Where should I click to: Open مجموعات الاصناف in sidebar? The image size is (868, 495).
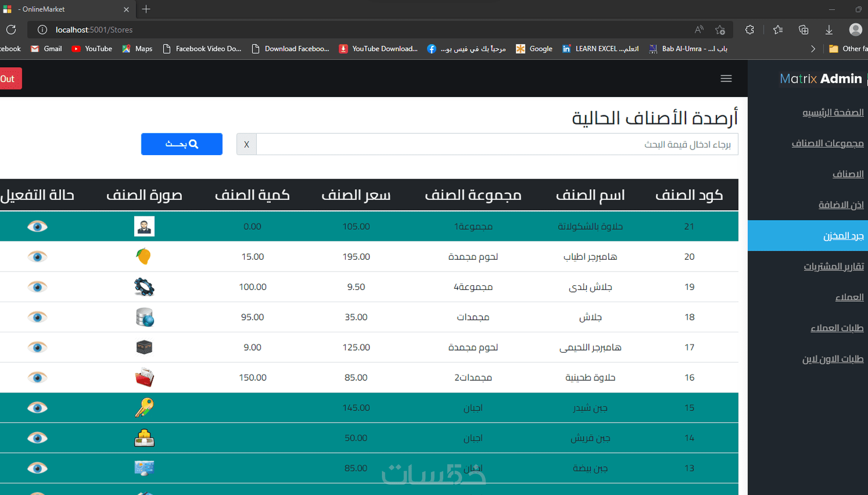[x=828, y=143]
